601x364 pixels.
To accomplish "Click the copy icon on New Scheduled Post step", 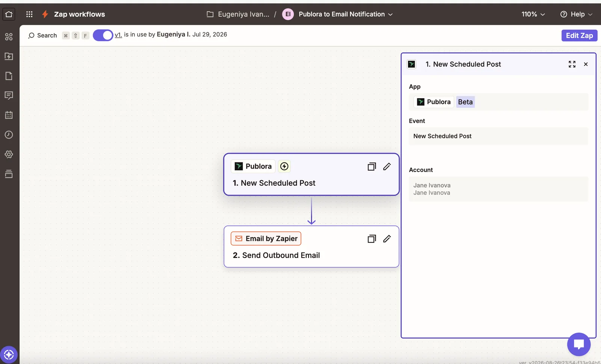I will click(x=371, y=166).
